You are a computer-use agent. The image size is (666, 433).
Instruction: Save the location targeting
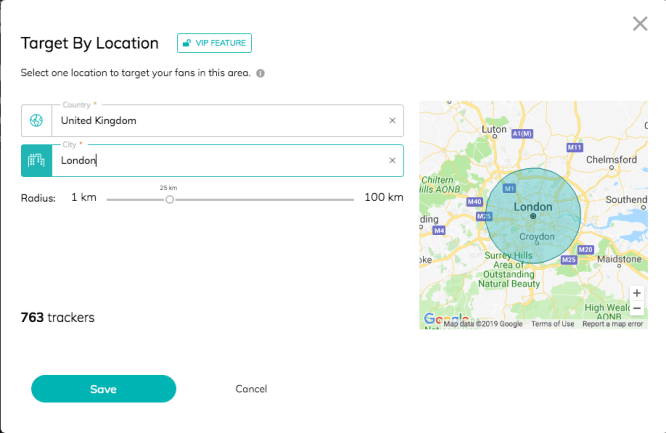click(x=103, y=389)
